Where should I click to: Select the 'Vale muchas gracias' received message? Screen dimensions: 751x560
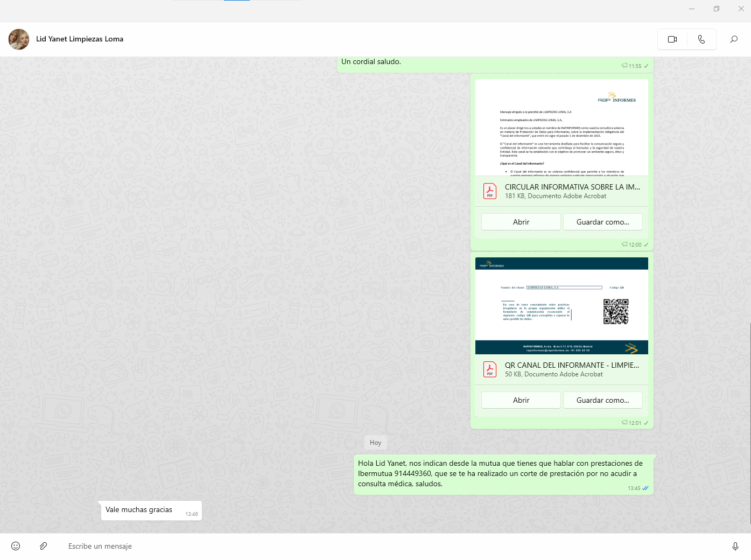click(139, 510)
